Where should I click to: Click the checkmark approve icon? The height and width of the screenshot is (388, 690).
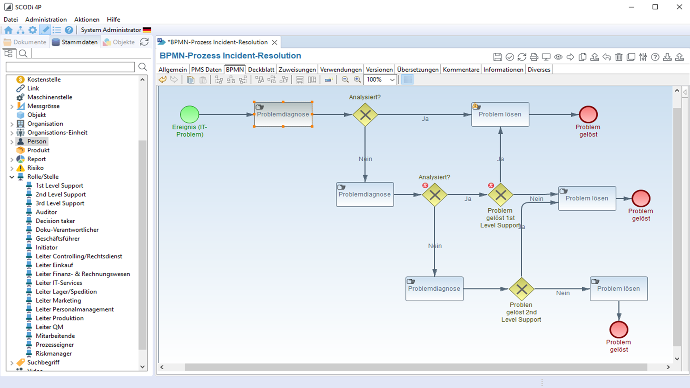coord(510,57)
